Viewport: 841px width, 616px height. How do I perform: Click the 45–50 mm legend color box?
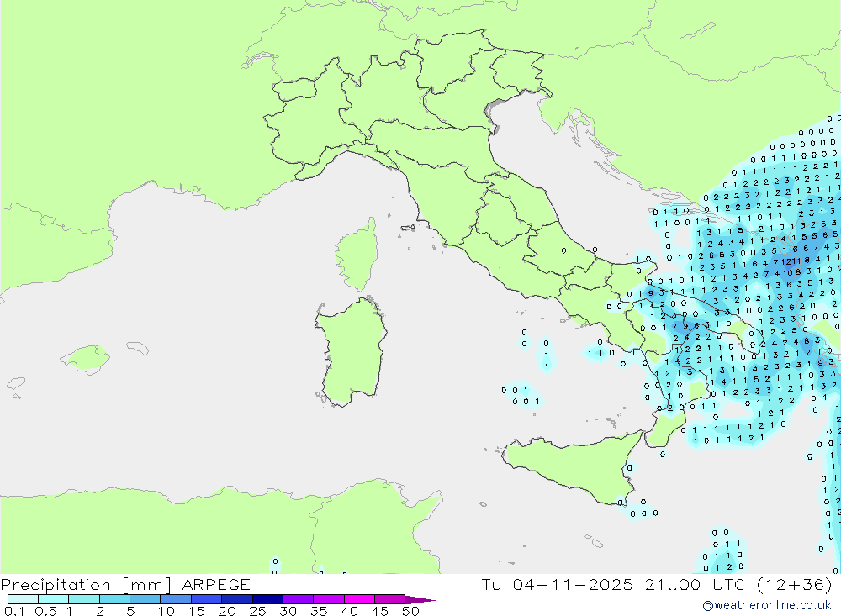(x=390, y=599)
